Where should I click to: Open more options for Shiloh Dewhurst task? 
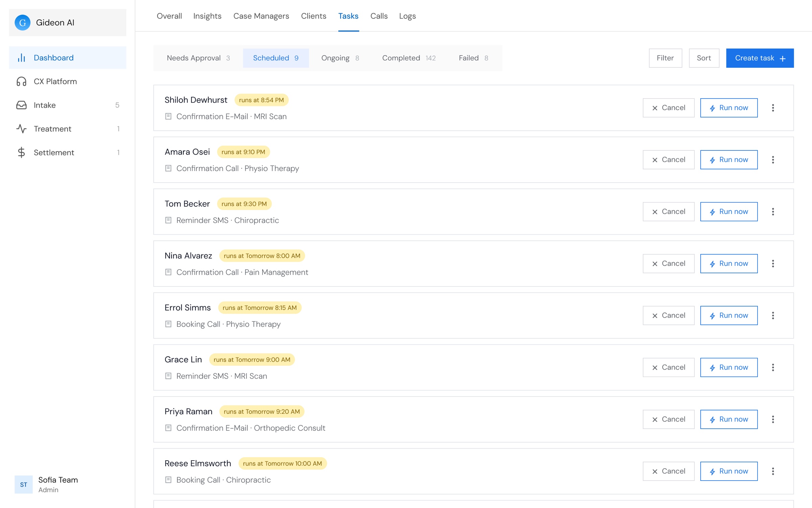pyautogui.click(x=773, y=108)
